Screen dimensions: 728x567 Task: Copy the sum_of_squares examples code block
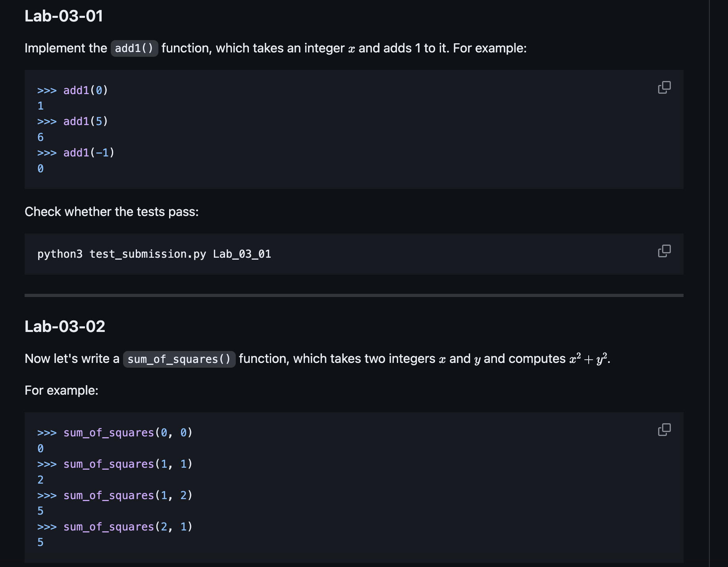pyautogui.click(x=664, y=430)
